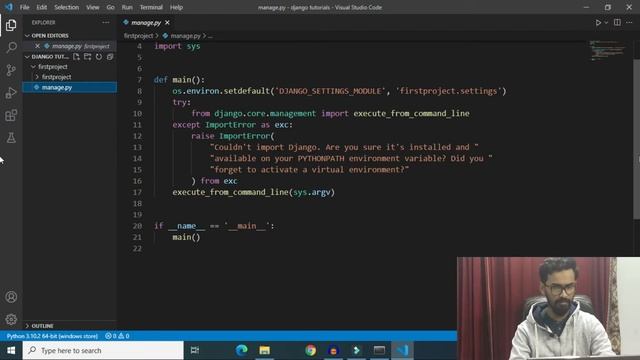Click breadcrumb ellipsis symbol item
This screenshot has width=640, height=360.
[210, 36]
